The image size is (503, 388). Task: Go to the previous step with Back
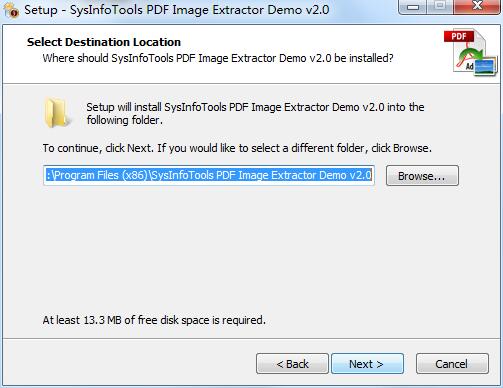pyautogui.click(x=292, y=364)
